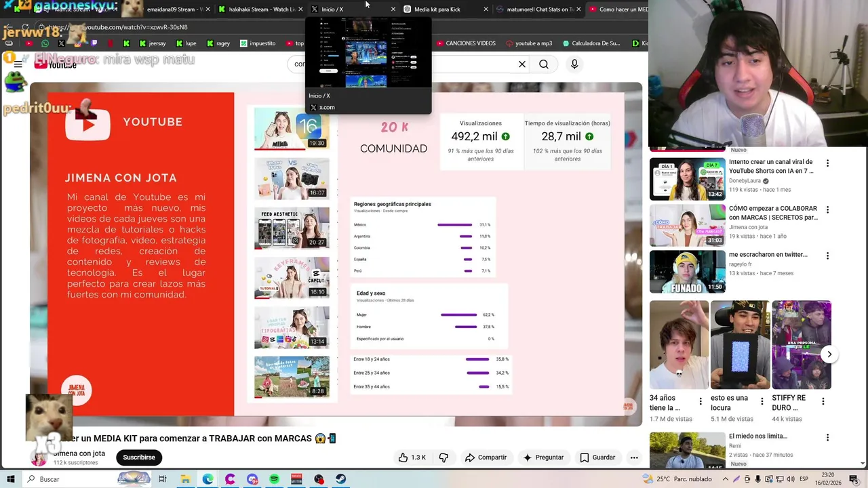Open Microsoft Edge from the taskbar

(x=208, y=479)
